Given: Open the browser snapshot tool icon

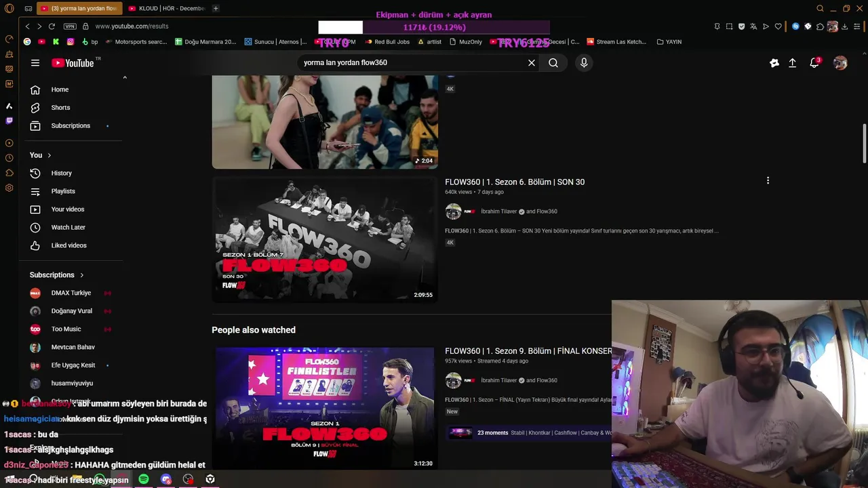Looking at the screenshot, I should point(729,26).
